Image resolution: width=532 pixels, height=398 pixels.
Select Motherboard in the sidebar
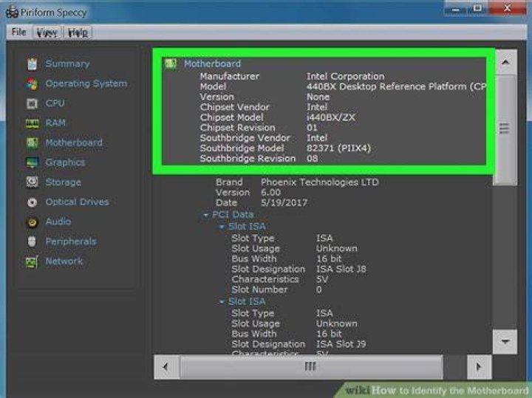pos(74,143)
